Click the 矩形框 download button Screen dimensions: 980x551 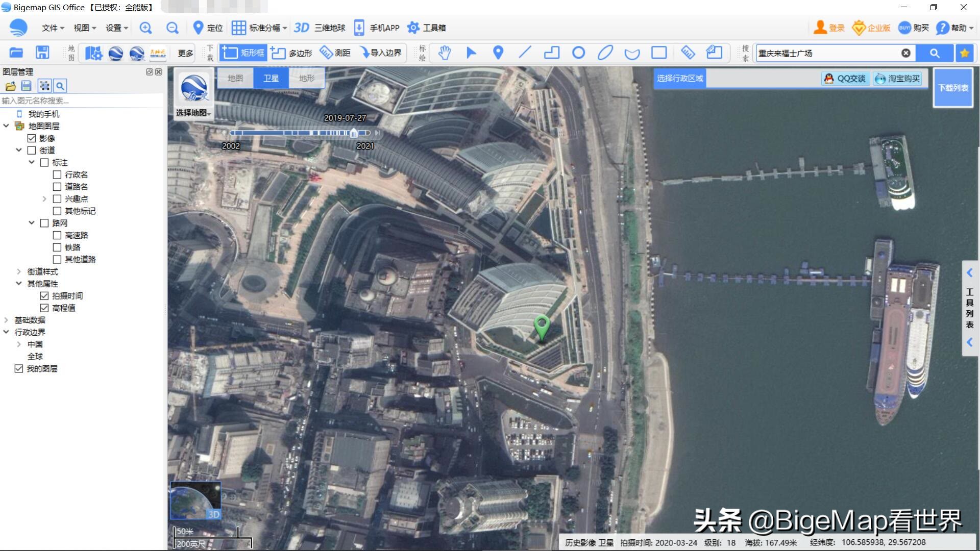coord(243,53)
